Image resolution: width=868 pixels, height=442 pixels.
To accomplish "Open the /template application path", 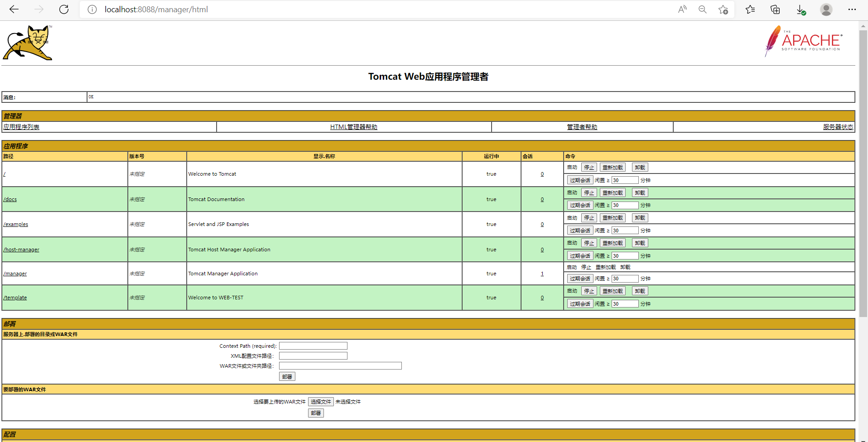I will click(15, 298).
